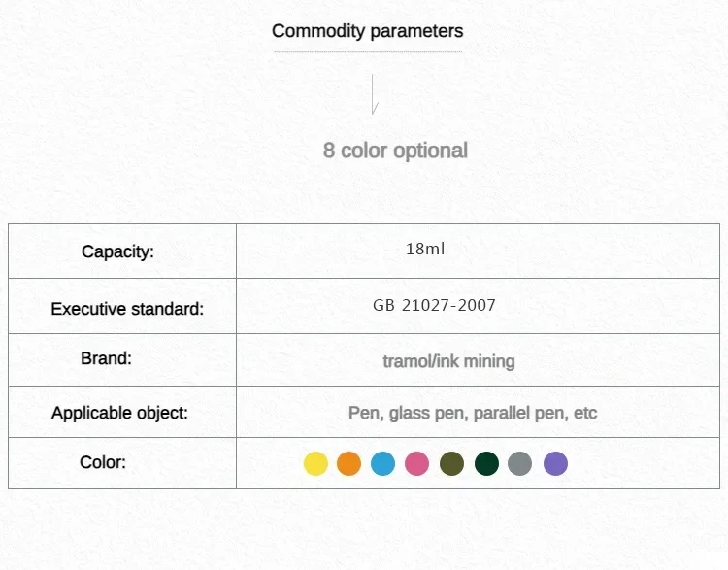Image resolution: width=728 pixels, height=570 pixels.
Task: Pick the gray color dot
Action: (520, 464)
